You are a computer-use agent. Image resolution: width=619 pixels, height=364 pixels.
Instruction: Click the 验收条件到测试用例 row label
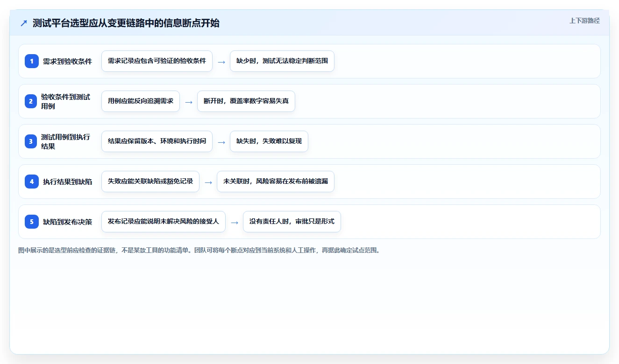(x=65, y=101)
